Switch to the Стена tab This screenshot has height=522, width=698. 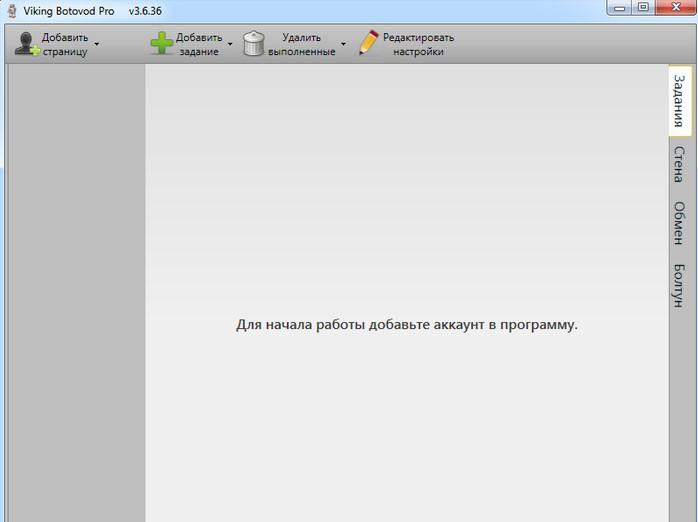(x=678, y=164)
